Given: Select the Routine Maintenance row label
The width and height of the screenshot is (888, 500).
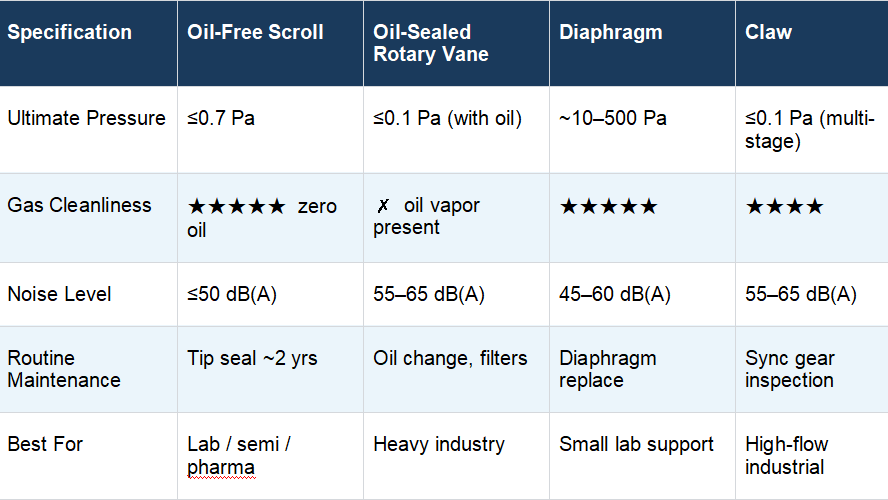Looking at the screenshot, I should [x=64, y=369].
